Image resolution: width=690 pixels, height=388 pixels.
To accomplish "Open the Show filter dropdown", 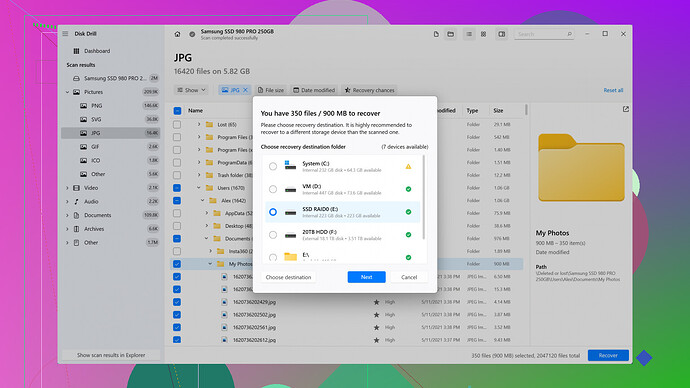I will pos(191,90).
